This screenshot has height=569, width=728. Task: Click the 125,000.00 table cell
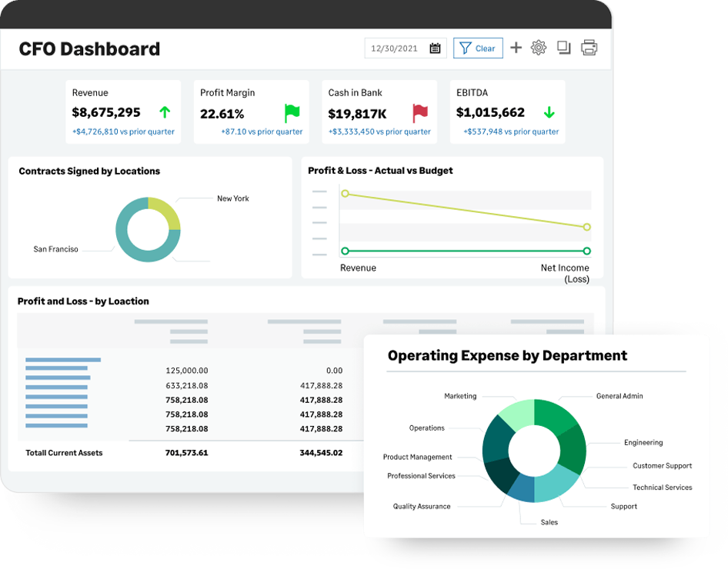coord(186,371)
